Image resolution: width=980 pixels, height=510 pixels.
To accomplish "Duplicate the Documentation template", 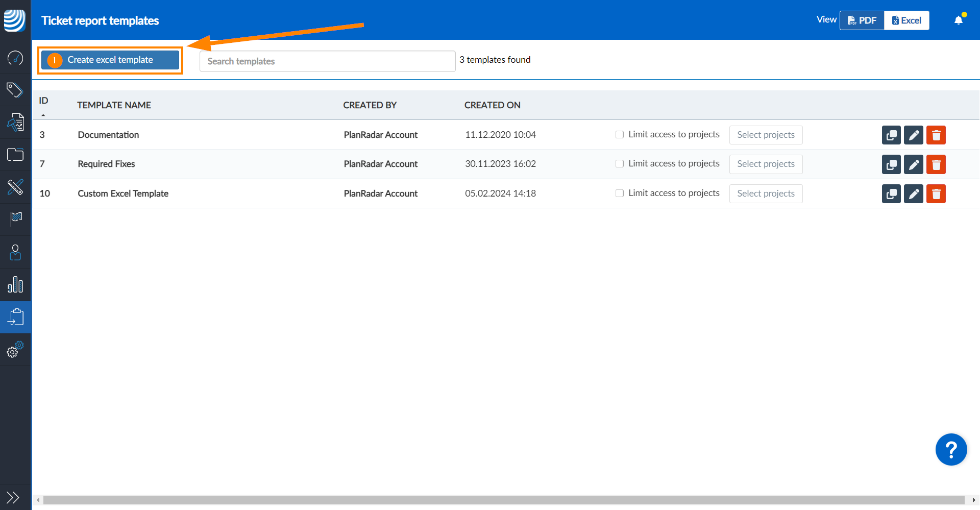I will (x=891, y=135).
